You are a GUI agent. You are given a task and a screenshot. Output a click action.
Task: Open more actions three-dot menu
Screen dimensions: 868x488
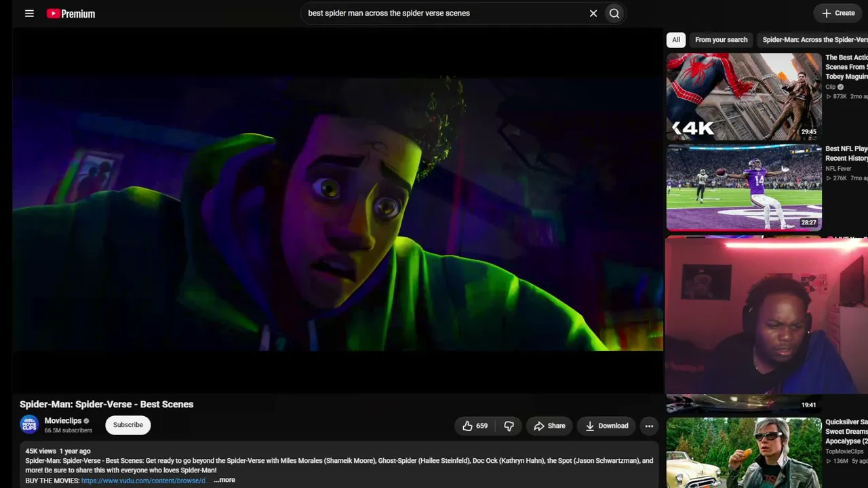pos(649,426)
